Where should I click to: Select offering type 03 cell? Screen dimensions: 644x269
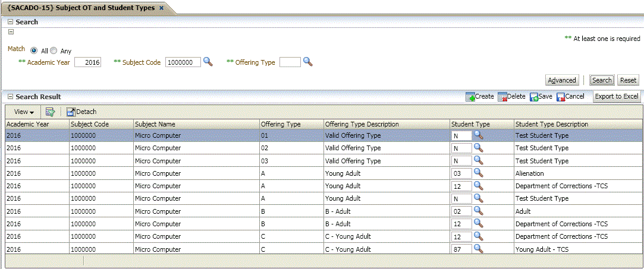[291, 161]
